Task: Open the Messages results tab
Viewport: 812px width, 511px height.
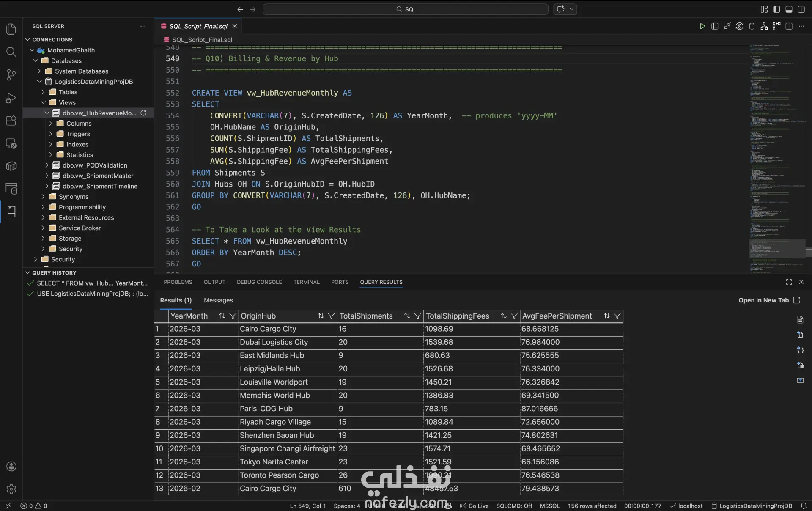Action: 218,300
